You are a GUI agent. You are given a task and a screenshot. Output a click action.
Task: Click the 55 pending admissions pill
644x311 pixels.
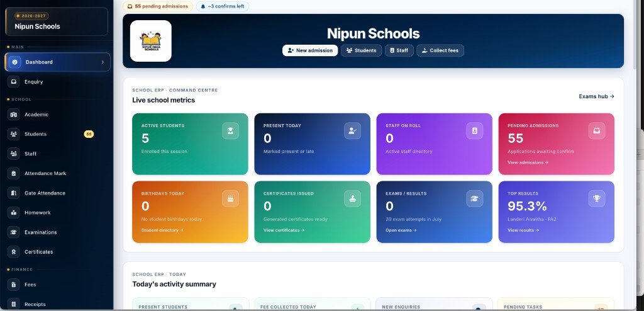pyautogui.click(x=158, y=6)
